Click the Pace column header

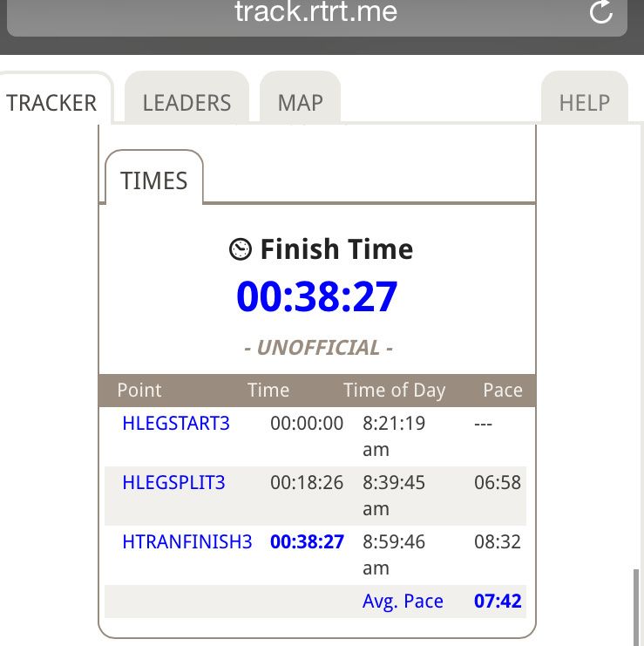click(502, 391)
